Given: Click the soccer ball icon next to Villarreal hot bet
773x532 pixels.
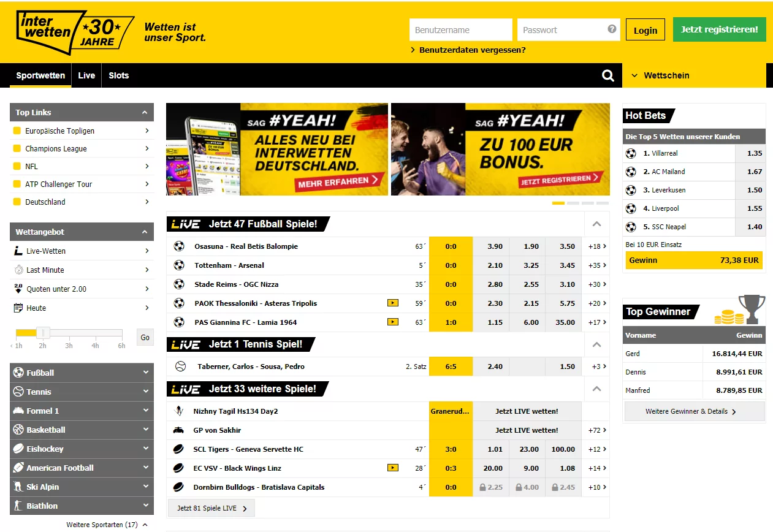Looking at the screenshot, I should [x=631, y=153].
